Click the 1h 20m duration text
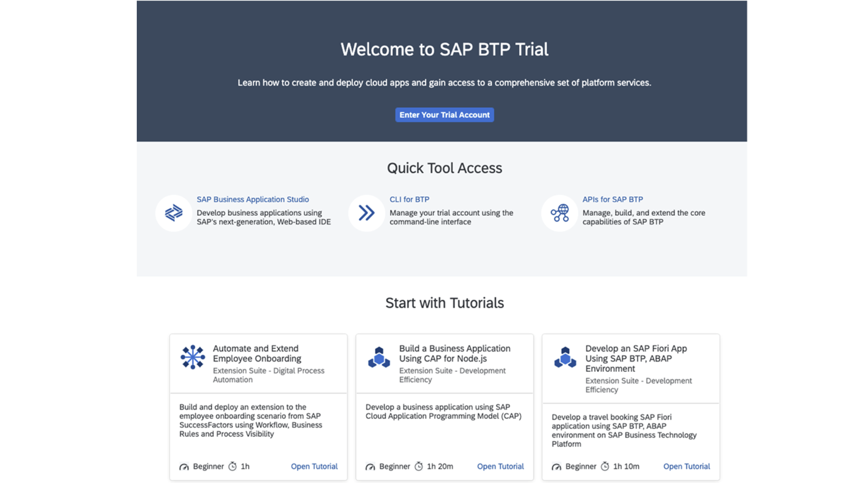 (x=440, y=466)
